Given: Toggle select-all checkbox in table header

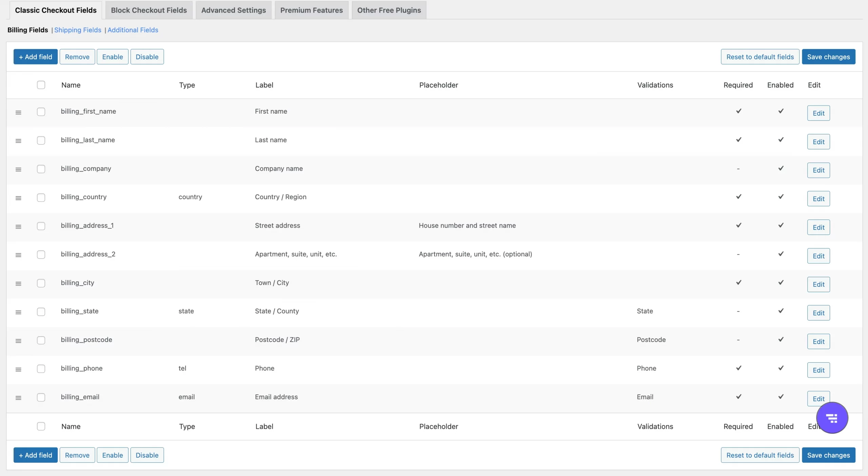Looking at the screenshot, I should point(41,85).
